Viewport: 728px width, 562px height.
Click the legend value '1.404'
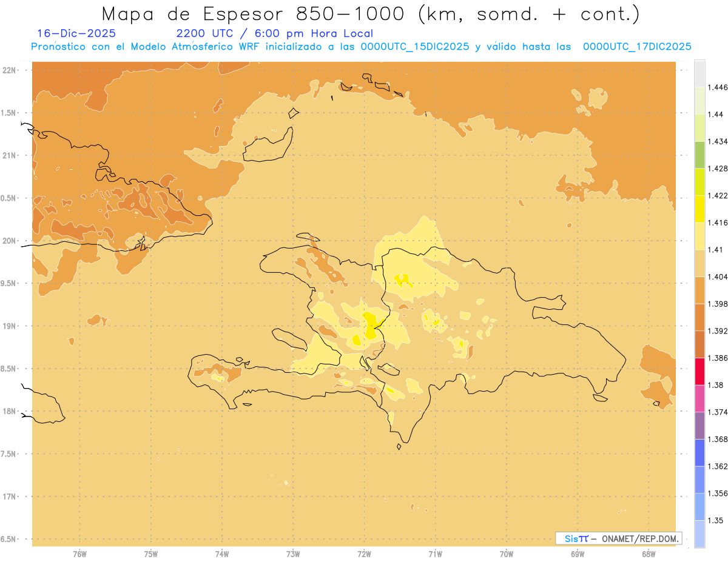click(x=718, y=276)
